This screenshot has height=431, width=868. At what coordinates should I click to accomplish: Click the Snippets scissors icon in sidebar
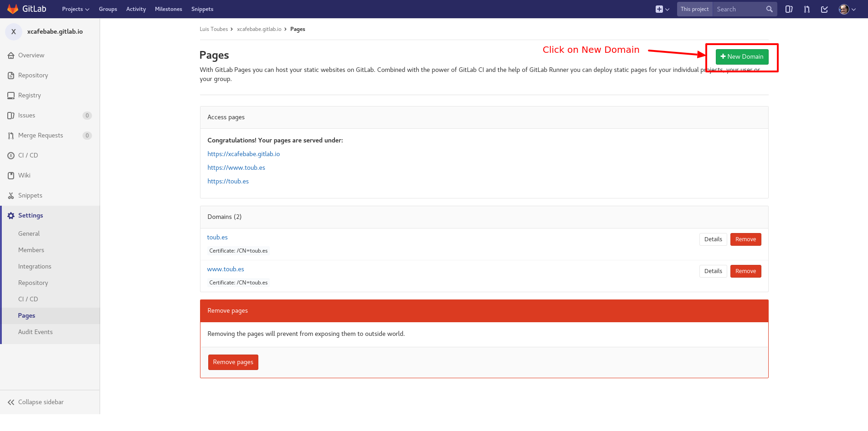tap(11, 196)
